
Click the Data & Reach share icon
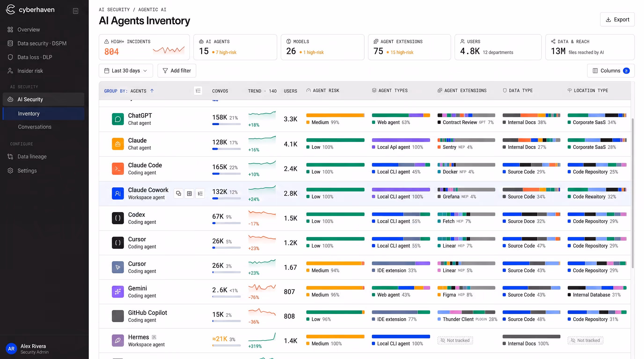point(553,41)
